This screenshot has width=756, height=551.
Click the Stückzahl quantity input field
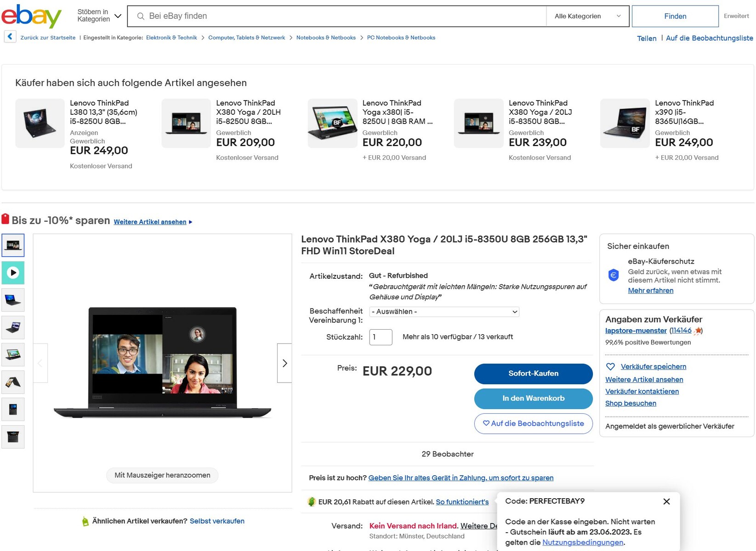[x=381, y=337]
